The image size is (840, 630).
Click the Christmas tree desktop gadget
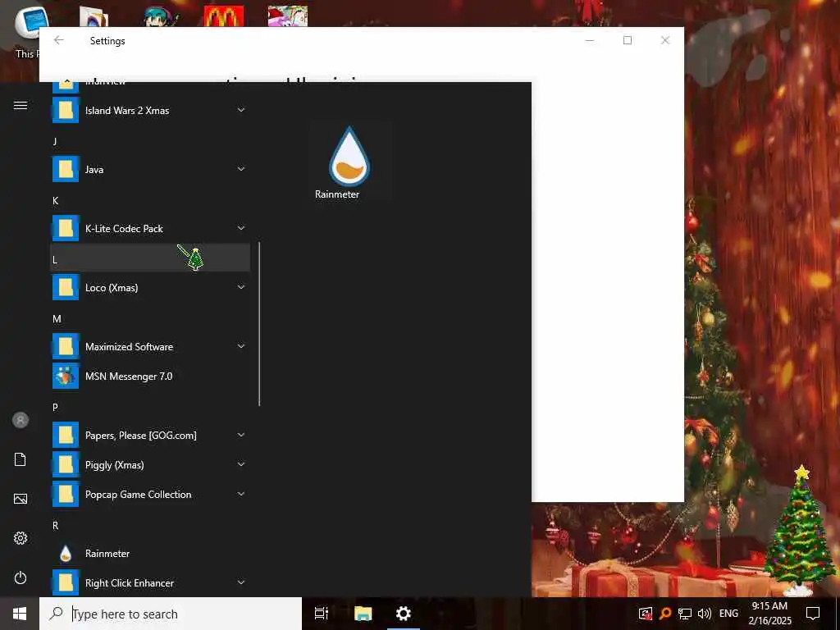(x=801, y=531)
